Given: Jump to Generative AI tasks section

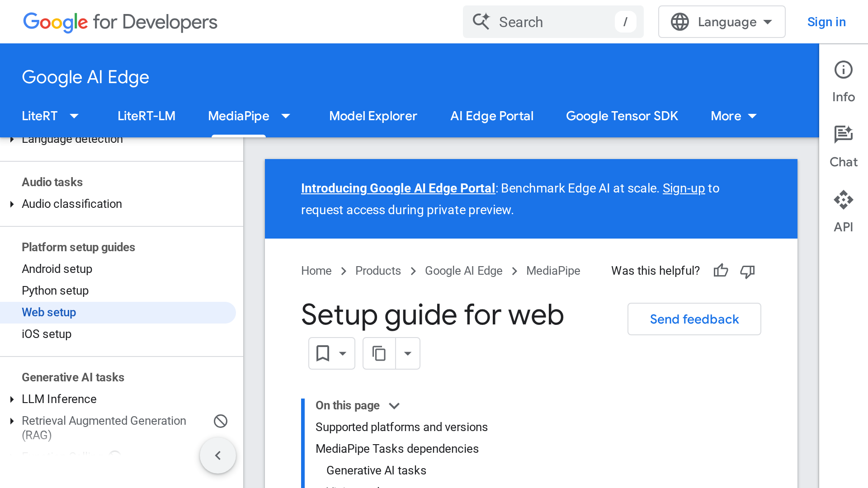Looking at the screenshot, I should pyautogui.click(x=376, y=470).
